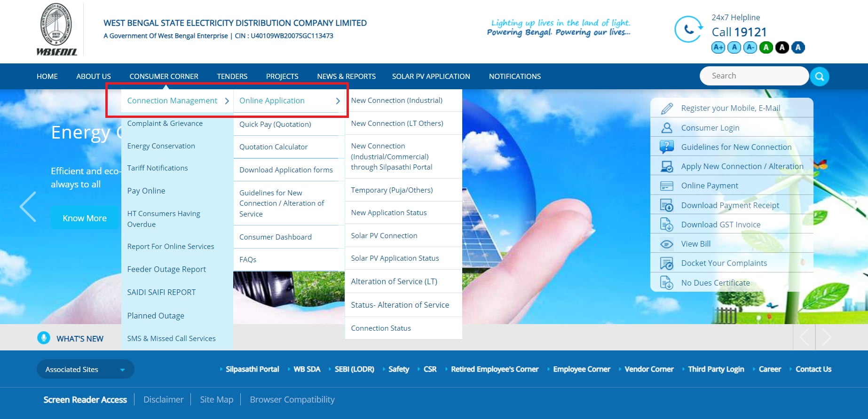Expand the Connection Management submenu
868x419 pixels.
point(177,101)
